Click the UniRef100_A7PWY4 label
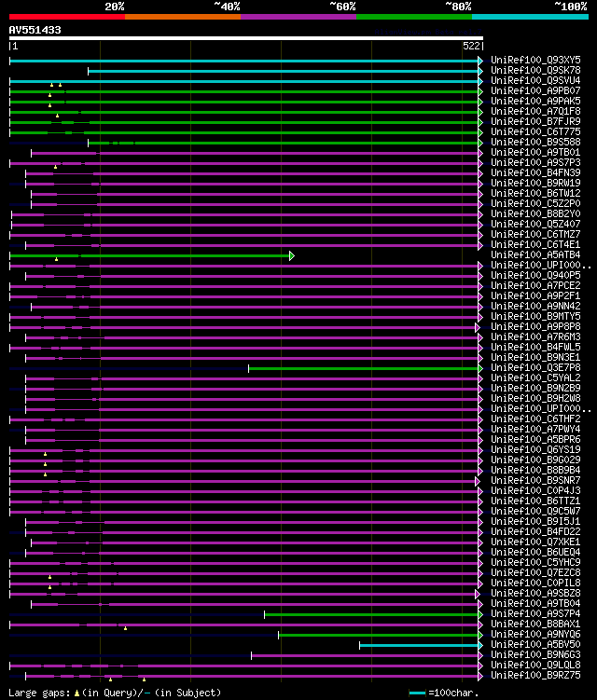 535,430
